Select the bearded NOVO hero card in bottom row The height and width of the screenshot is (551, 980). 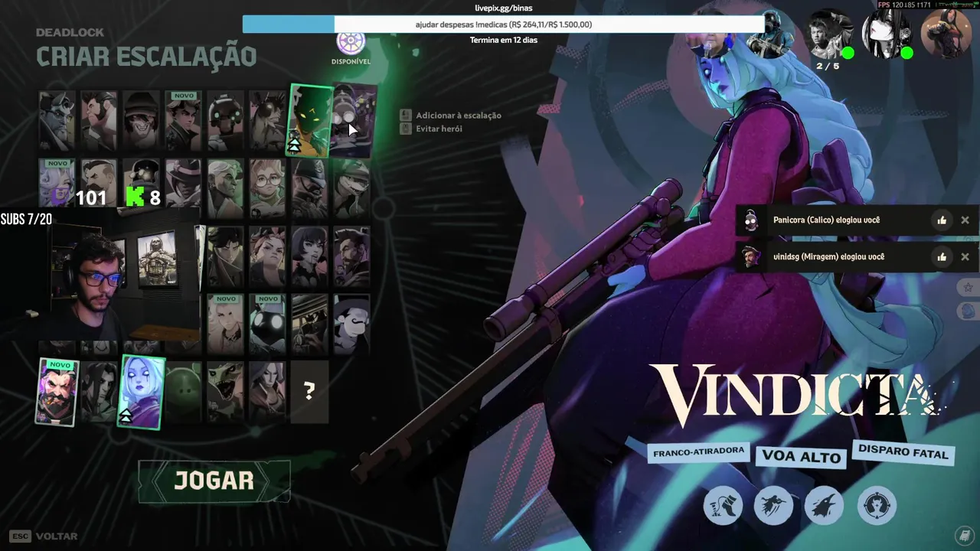coord(58,392)
